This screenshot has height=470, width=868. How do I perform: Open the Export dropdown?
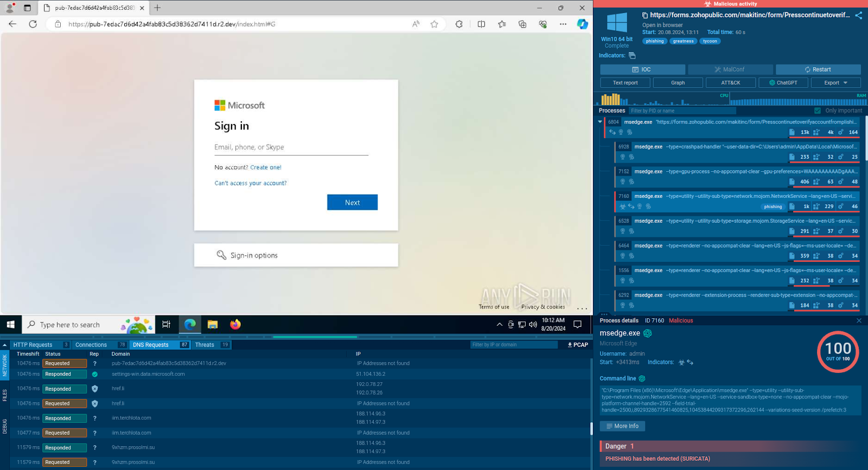835,83
